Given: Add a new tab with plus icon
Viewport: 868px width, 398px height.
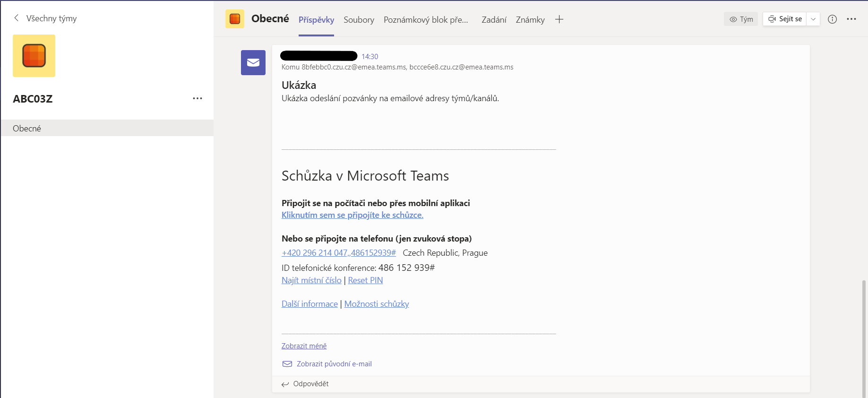Looking at the screenshot, I should (x=559, y=19).
